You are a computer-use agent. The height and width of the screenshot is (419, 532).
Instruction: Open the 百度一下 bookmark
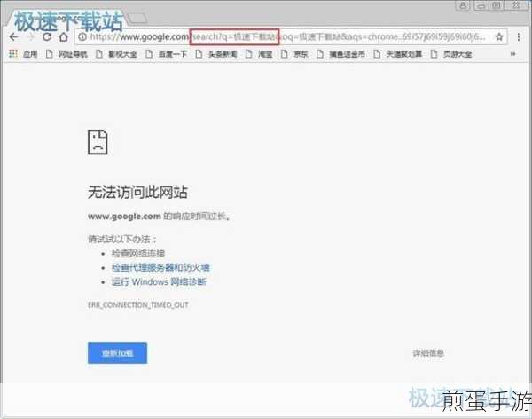167,53
